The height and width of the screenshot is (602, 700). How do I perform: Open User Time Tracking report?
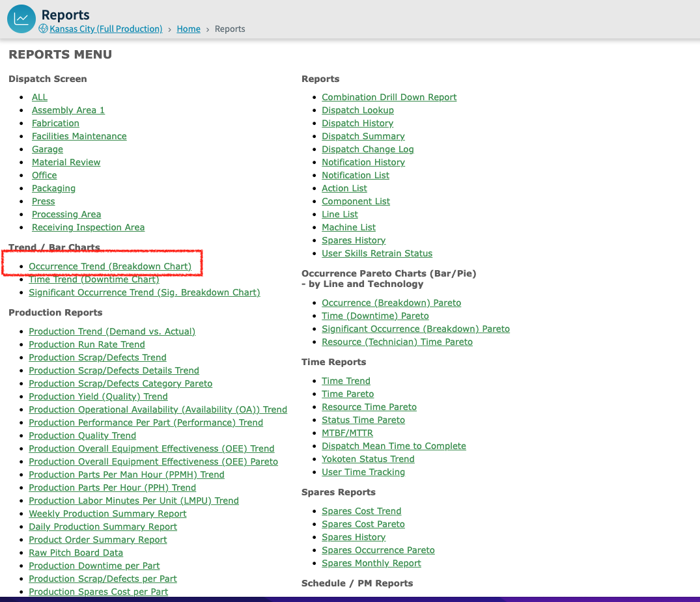(363, 472)
